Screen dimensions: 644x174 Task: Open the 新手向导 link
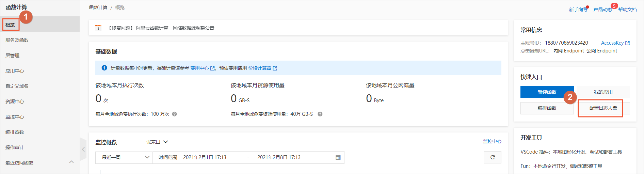click(x=578, y=10)
